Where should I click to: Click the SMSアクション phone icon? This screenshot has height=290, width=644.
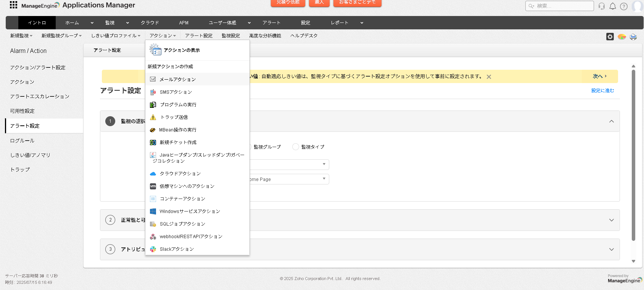[x=153, y=92]
